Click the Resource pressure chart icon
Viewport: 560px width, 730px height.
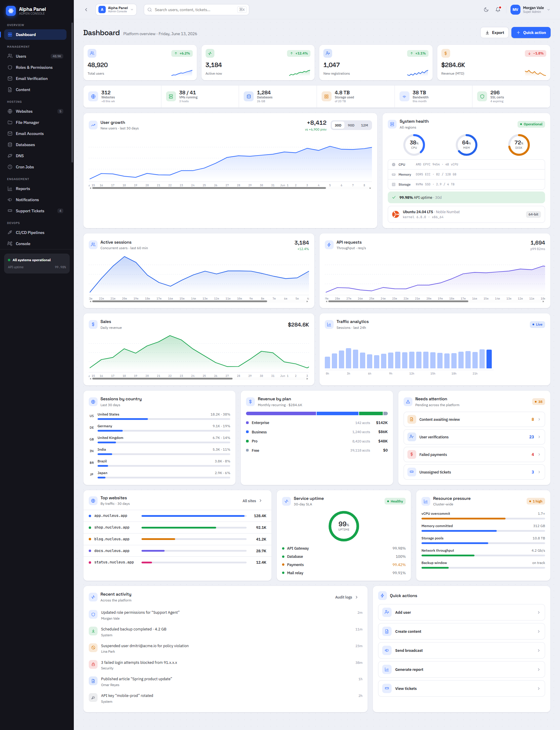(426, 501)
